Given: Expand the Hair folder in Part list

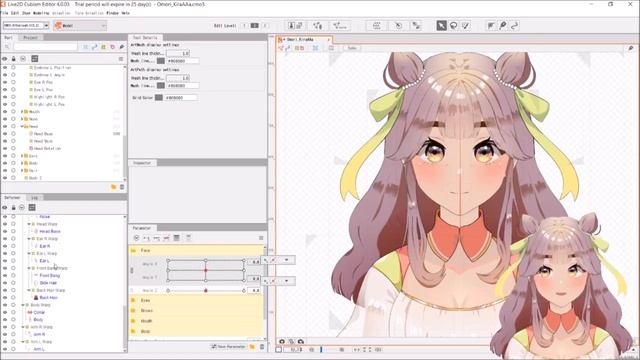Looking at the screenshot, I should coord(22,170).
